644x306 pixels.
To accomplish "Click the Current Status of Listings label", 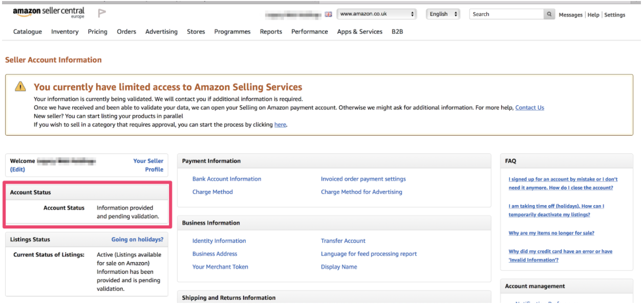I will point(49,255).
